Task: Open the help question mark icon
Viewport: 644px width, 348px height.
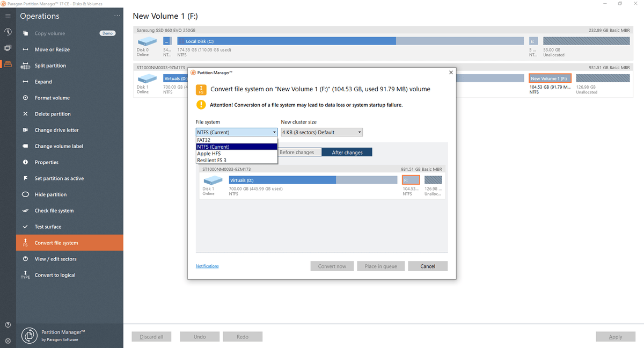Action: pyautogui.click(x=8, y=324)
